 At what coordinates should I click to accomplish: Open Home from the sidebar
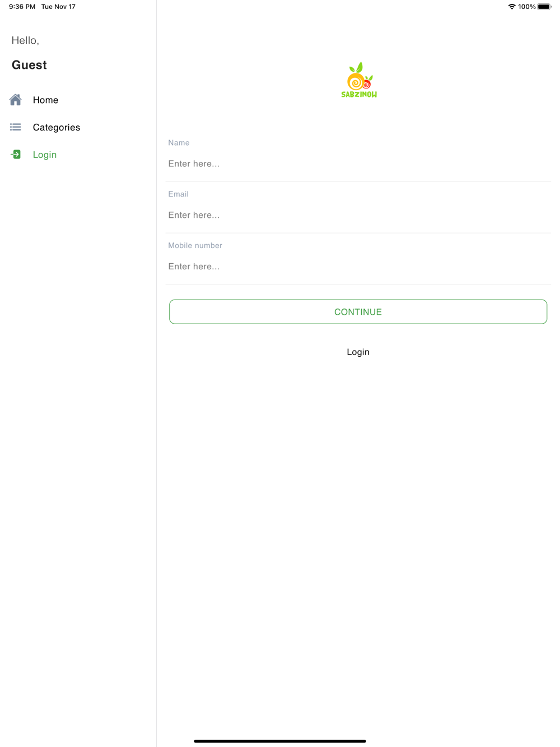(x=78, y=100)
